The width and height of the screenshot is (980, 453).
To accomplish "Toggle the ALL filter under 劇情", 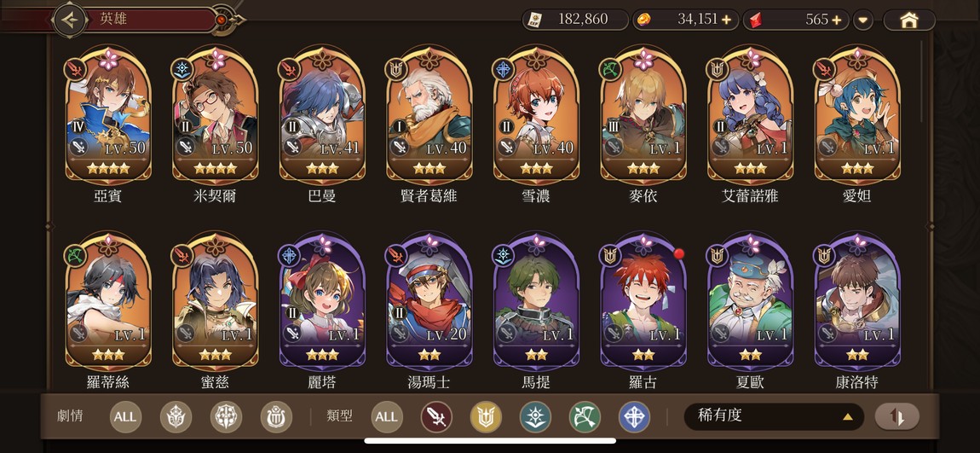I will (125, 417).
